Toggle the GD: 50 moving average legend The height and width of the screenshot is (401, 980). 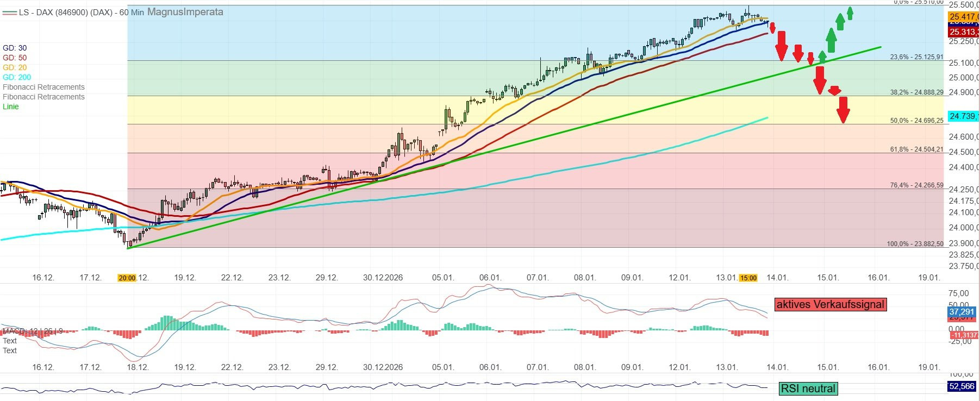pyautogui.click(x=15, y=58)
